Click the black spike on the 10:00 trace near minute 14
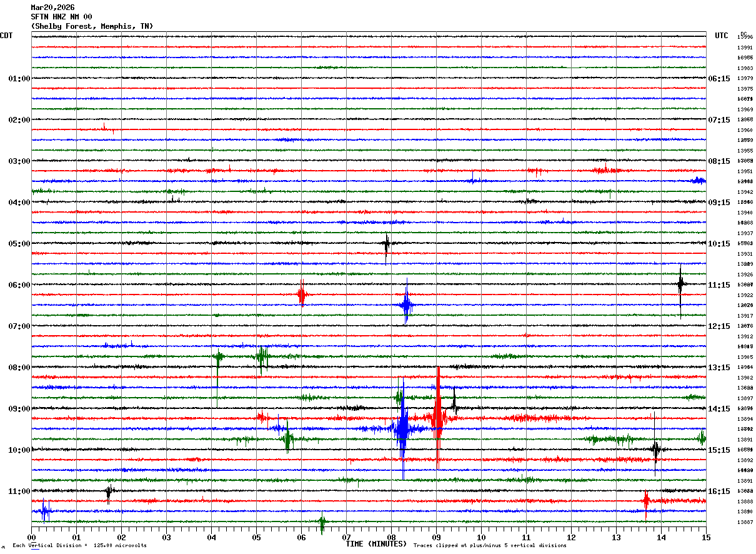756x554 pixels. tap(655, 449)
